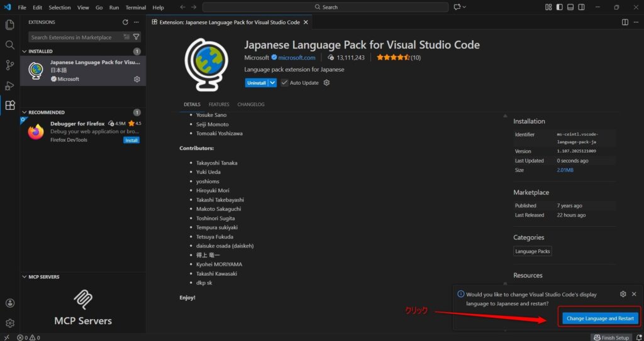The image size is (644, 341).
Task: Collapse the MCP Servers section
Action: point(25,277)
